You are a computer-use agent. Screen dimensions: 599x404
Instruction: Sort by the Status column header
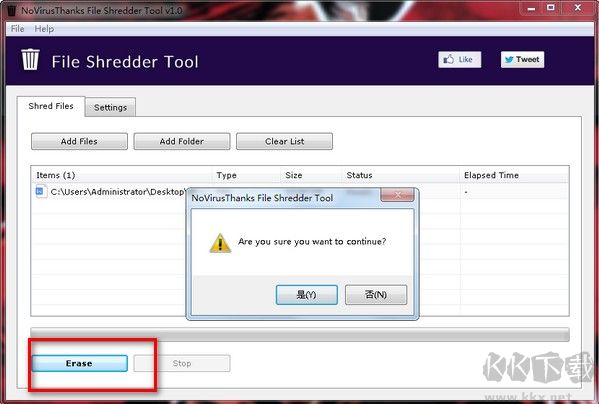pyautogui.click(x=401, y=175)
